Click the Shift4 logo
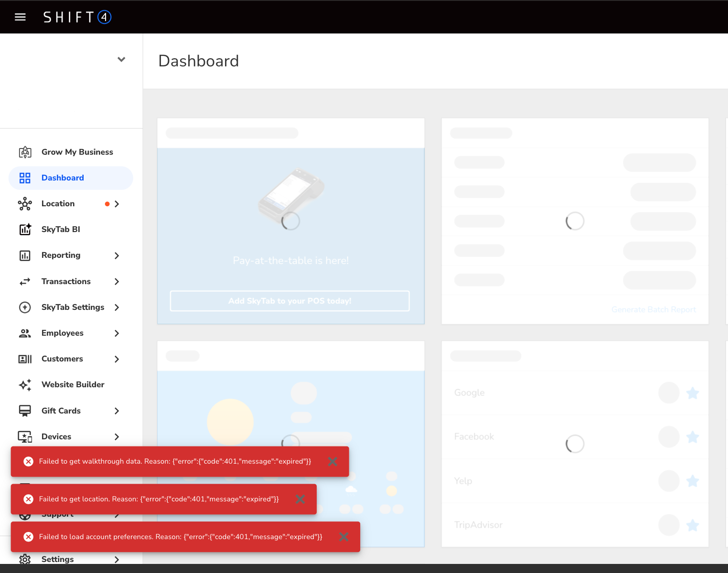Screen dimensions: 728x573 tap(77, 17)
